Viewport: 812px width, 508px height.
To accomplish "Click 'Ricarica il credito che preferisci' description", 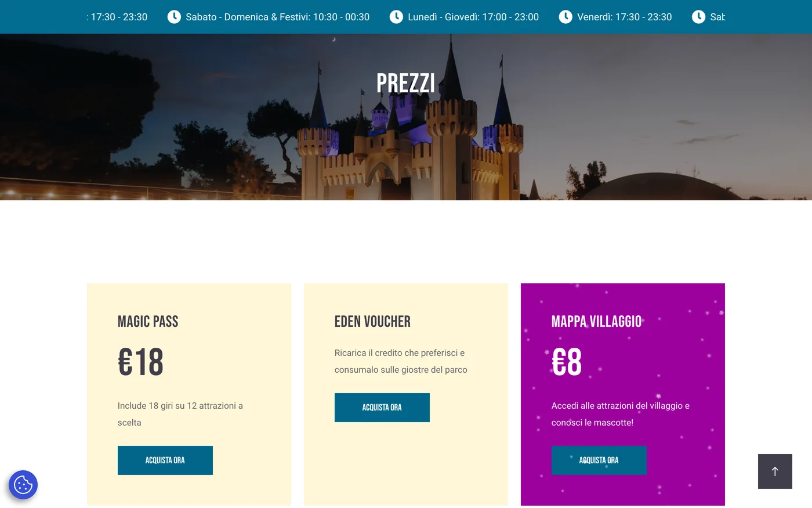I will [x=401, y=361].
